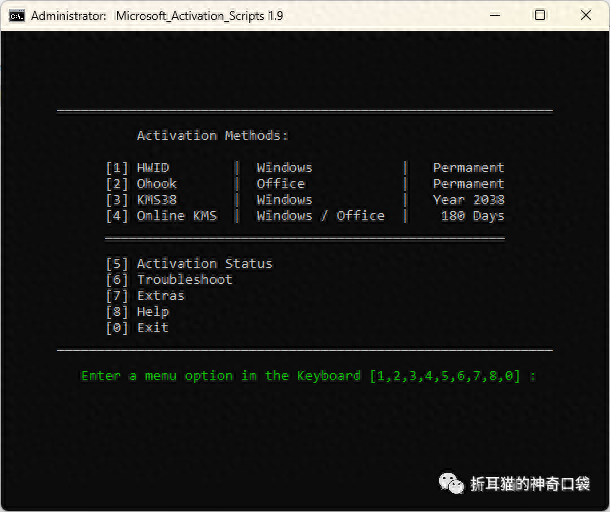
Task: Click the cmd icon in the title bar
Action: [17, 16]
